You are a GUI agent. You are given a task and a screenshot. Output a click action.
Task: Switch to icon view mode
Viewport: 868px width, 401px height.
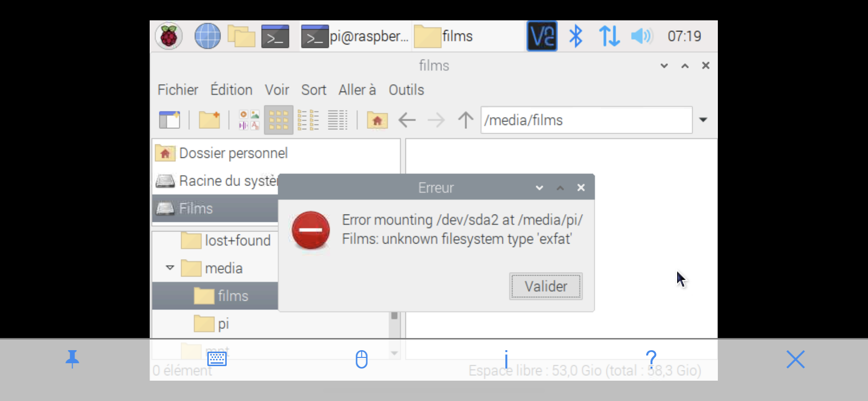[x=279, y=120]
